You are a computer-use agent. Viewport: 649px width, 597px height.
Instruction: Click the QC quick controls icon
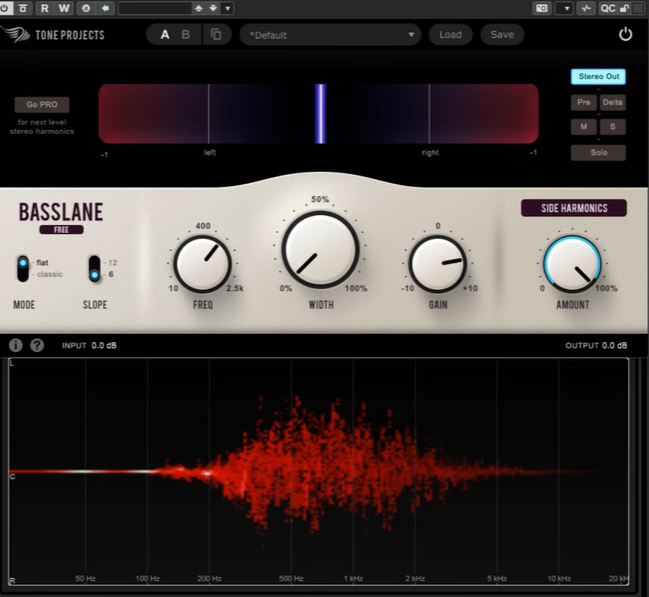607,8
